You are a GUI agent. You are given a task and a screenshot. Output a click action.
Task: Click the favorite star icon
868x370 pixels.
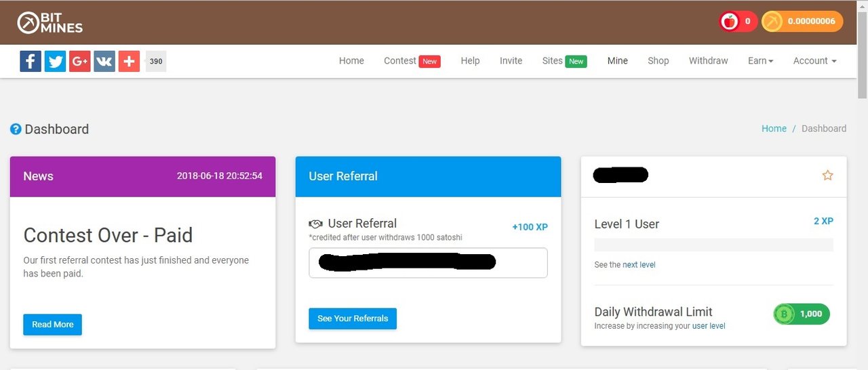pos(827,176)
